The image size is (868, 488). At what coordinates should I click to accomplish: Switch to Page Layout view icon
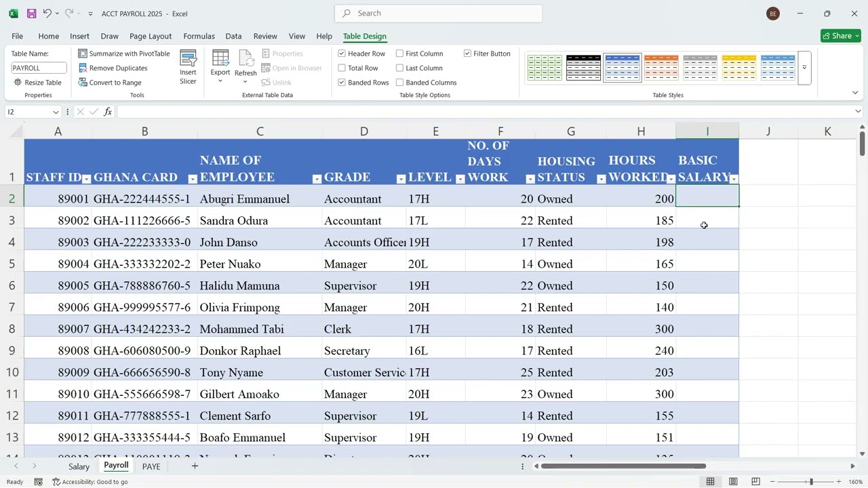point(733,482)
